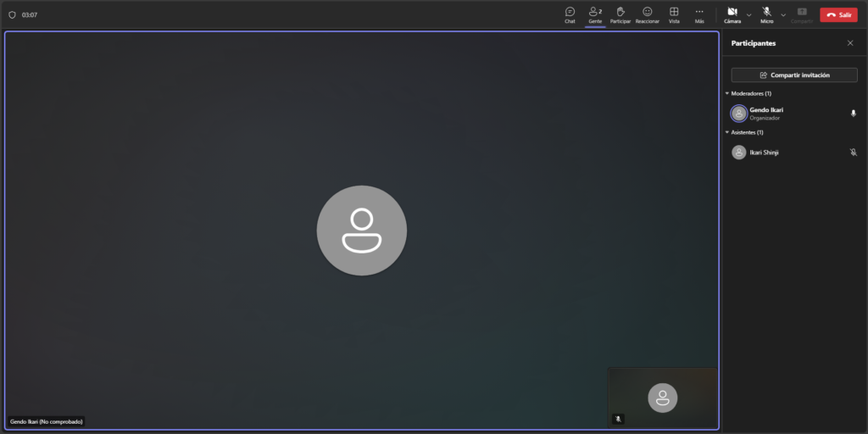The height and width of the screenshot is (434, 868).
Task: Expand the camera options arrow
Action: coord(749,15)
